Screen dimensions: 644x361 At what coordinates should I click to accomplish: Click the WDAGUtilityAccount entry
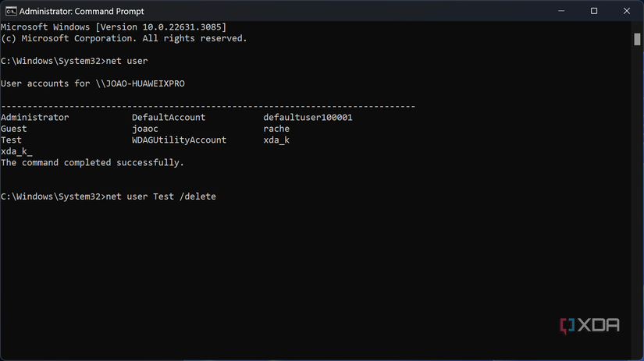click(179, 140)
